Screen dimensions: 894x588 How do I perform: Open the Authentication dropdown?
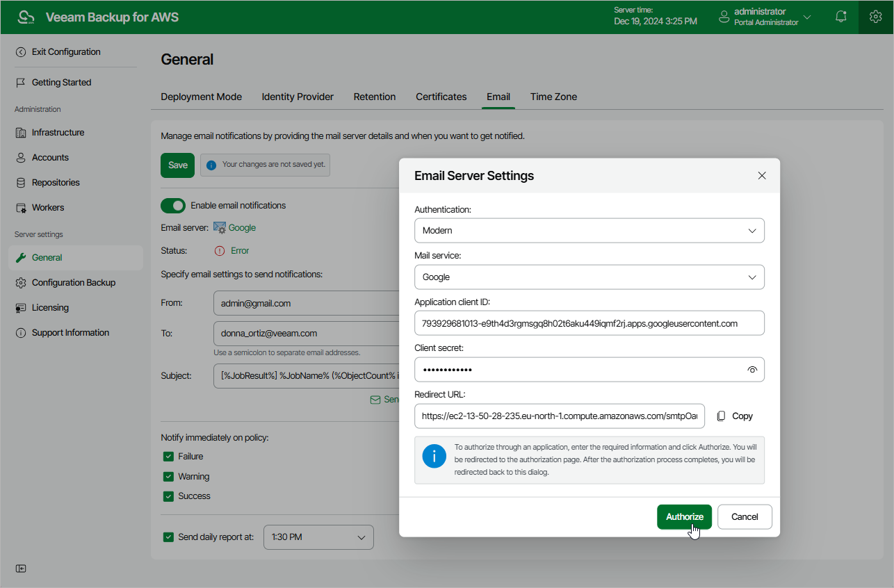click(x=589, y=231)
